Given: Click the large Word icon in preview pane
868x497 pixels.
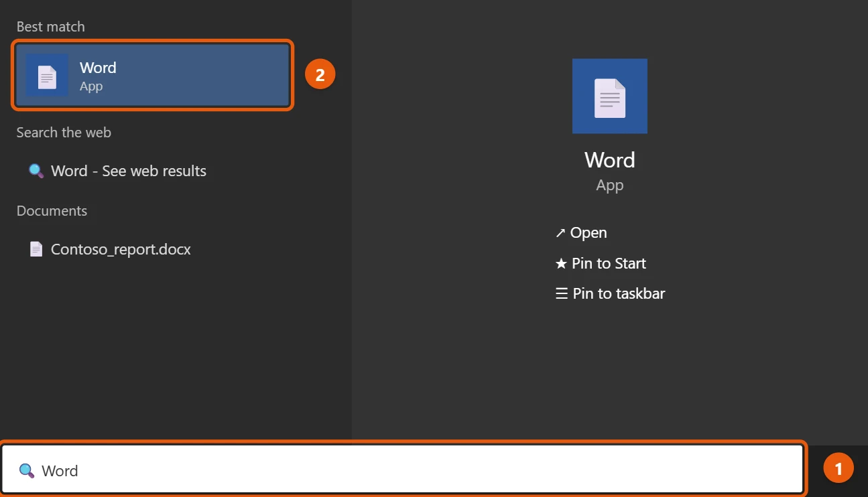Looking at the screenshot, I should (609, 96).
